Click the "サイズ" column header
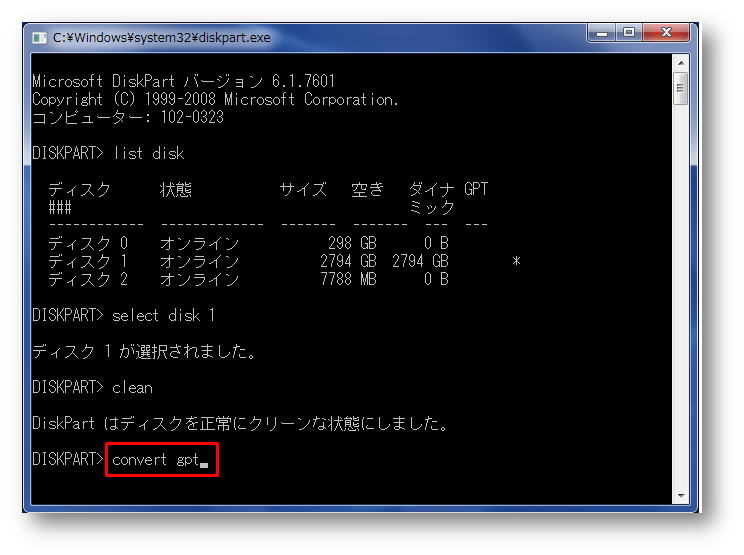 (304, 190)
